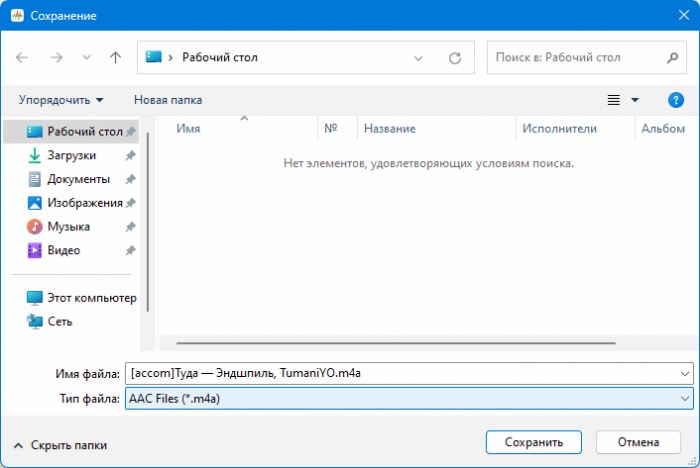The height and width of the screenshot is (468, 700).
Task: Click pin icon next to Загрузки
Action: tap(130, 155)
